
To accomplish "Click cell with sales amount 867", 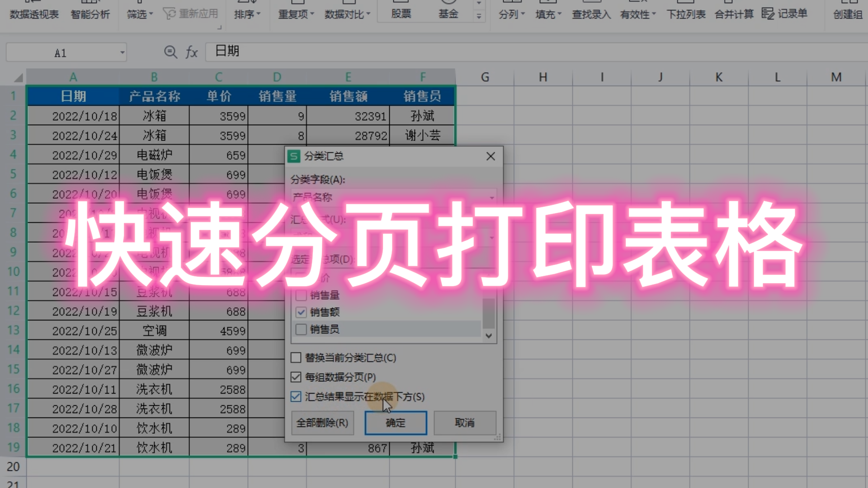I will coord(348,448).
